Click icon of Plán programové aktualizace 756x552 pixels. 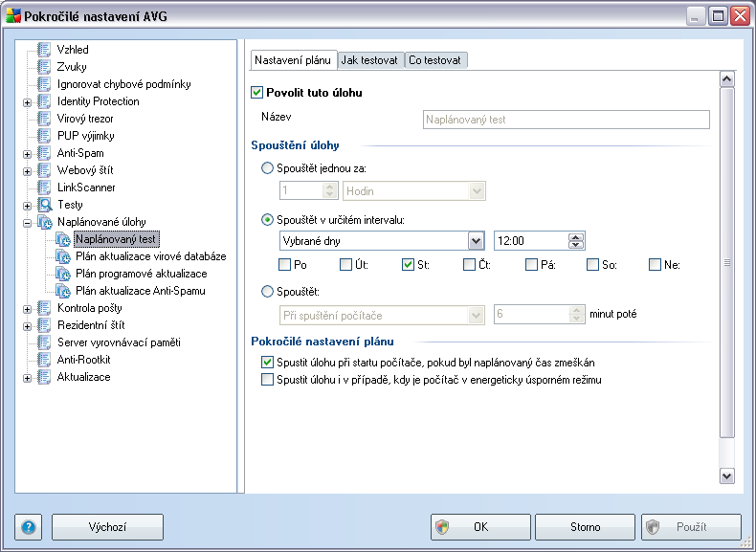click(62, 274)
